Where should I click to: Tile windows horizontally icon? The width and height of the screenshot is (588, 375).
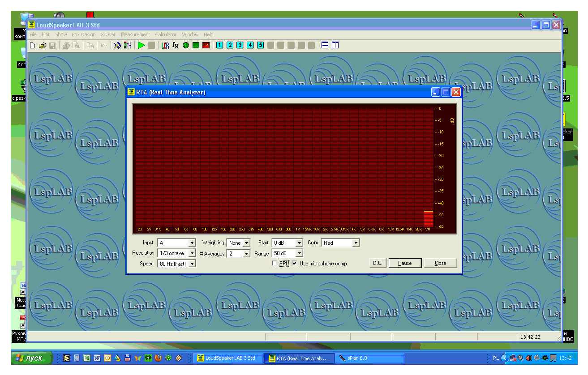(325, 45)
